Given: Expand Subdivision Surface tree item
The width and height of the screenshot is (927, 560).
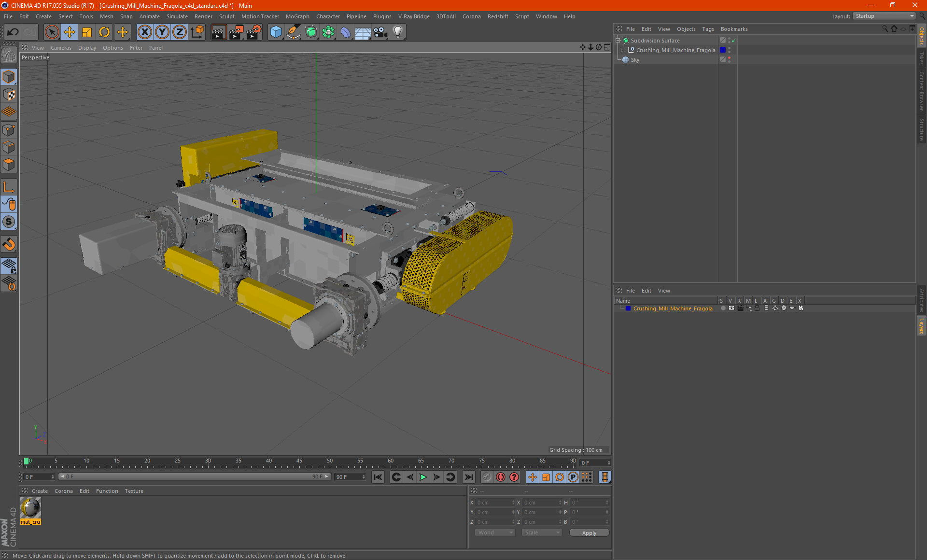Looking at the screenshot, I should [x=618, y=41].
